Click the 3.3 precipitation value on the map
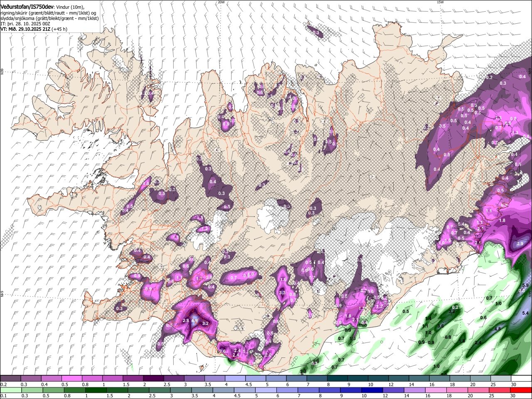This screenshot has height=399, width=532. (x=282, y=293)
